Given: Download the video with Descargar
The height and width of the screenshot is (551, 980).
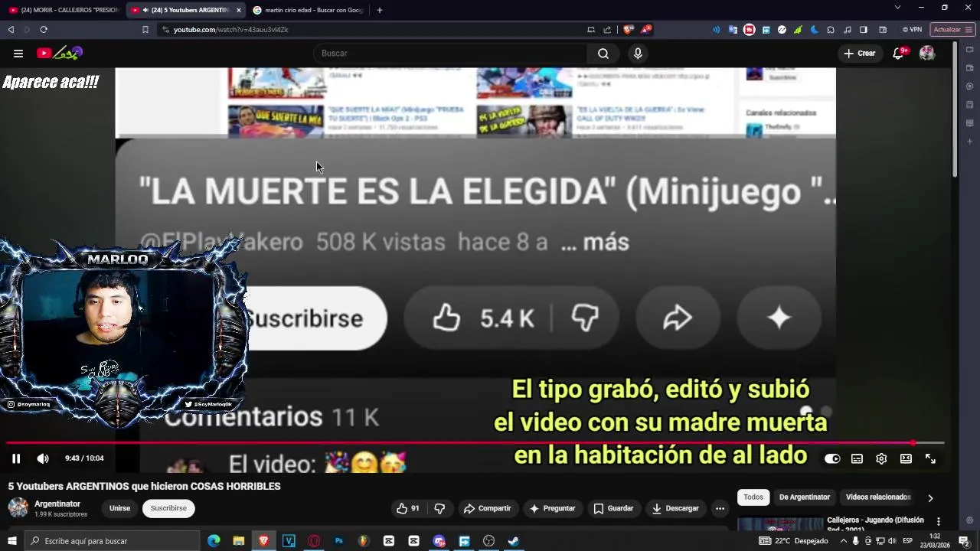Looking at the screenshot, I should pos(675,508).
